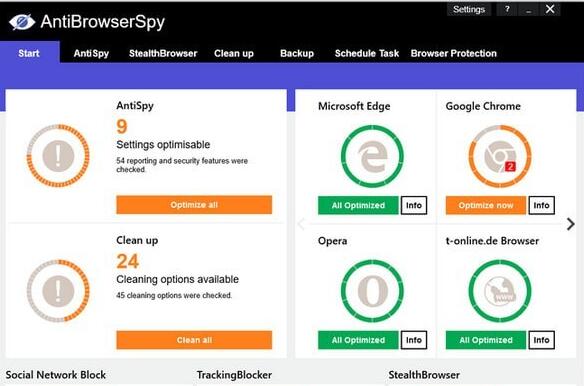This screenshot has height=386, width=584.
Task: Show previous browsers with left chevron
Action: [x=302, y=224]
